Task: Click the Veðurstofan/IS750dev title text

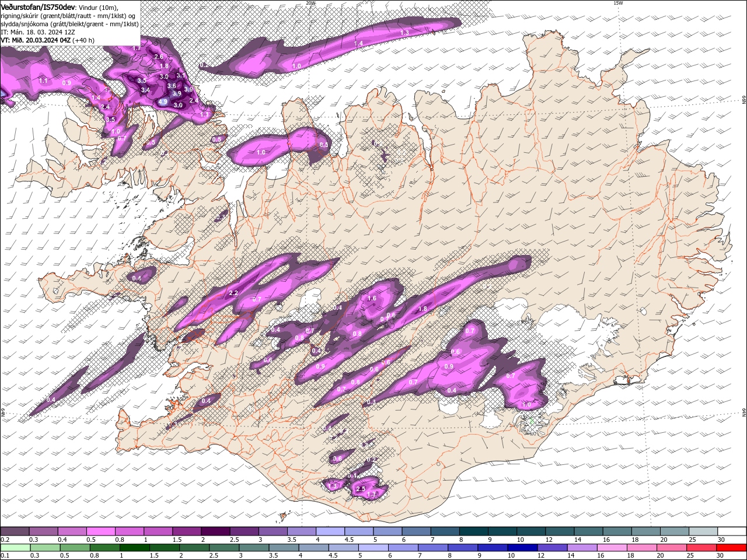Action: [37, 6]
